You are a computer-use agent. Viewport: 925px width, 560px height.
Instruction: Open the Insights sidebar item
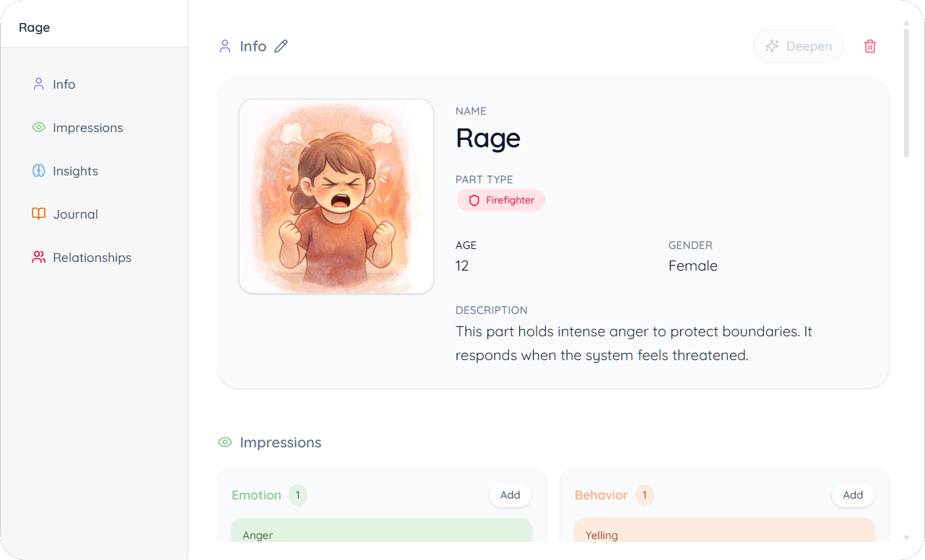75,171
